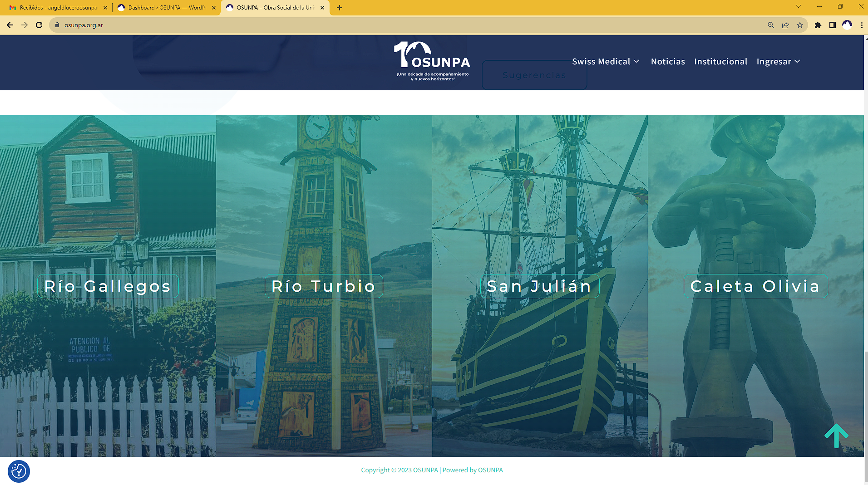Close the OSUNPA Obra Social tab
The image size is (868, 485).
322,8
